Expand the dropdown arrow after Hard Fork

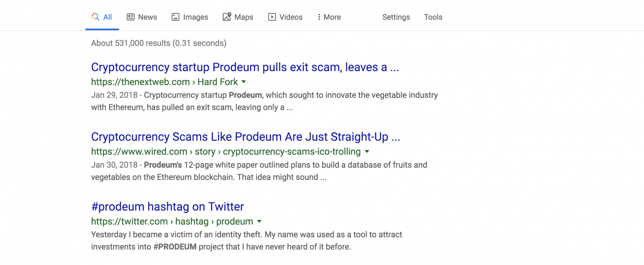(x=244, y=82)
